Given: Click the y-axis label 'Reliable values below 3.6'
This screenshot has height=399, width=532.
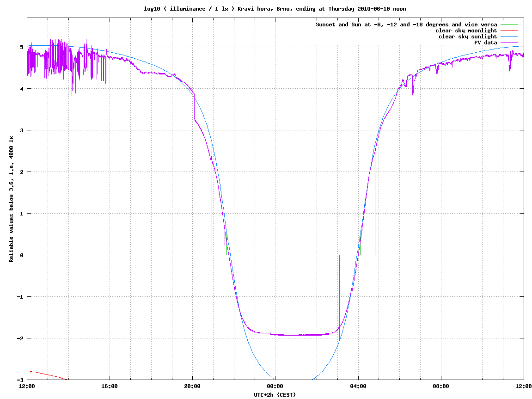Looking at the screenshot, I should (x=11, y=199).
